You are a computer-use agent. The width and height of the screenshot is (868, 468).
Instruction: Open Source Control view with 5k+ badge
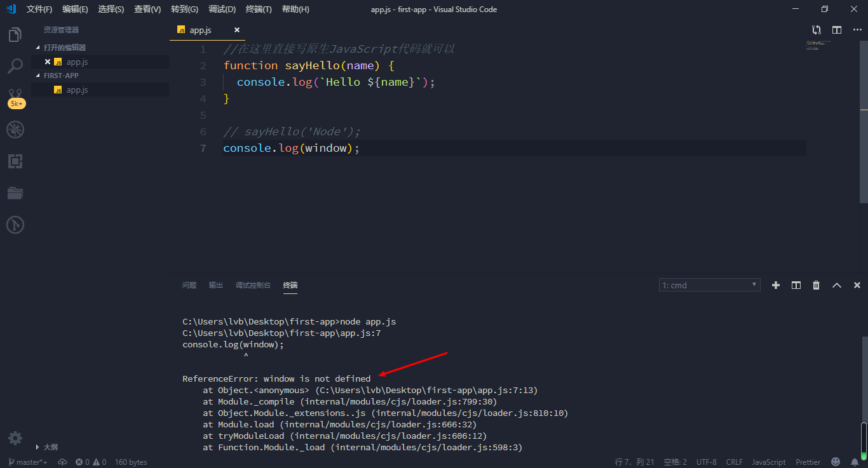15,97
